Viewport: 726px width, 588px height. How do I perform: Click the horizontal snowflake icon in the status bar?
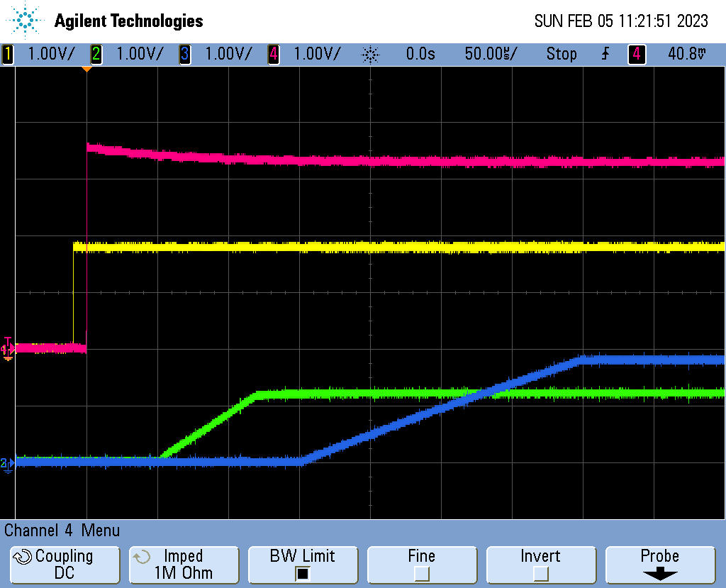(x=371, y=54)
